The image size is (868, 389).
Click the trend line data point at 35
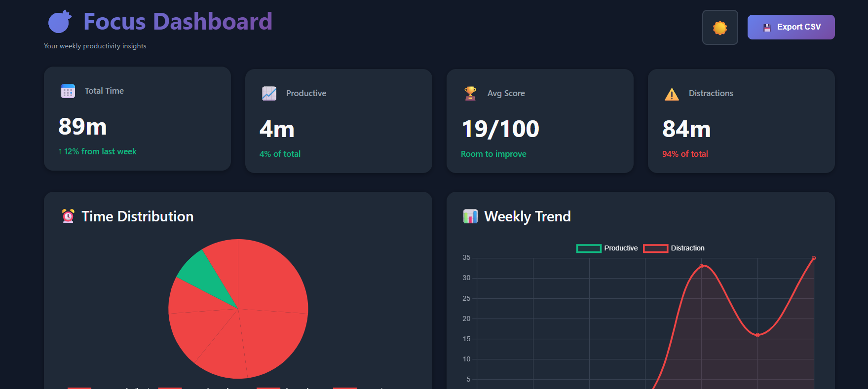[814, 258]
